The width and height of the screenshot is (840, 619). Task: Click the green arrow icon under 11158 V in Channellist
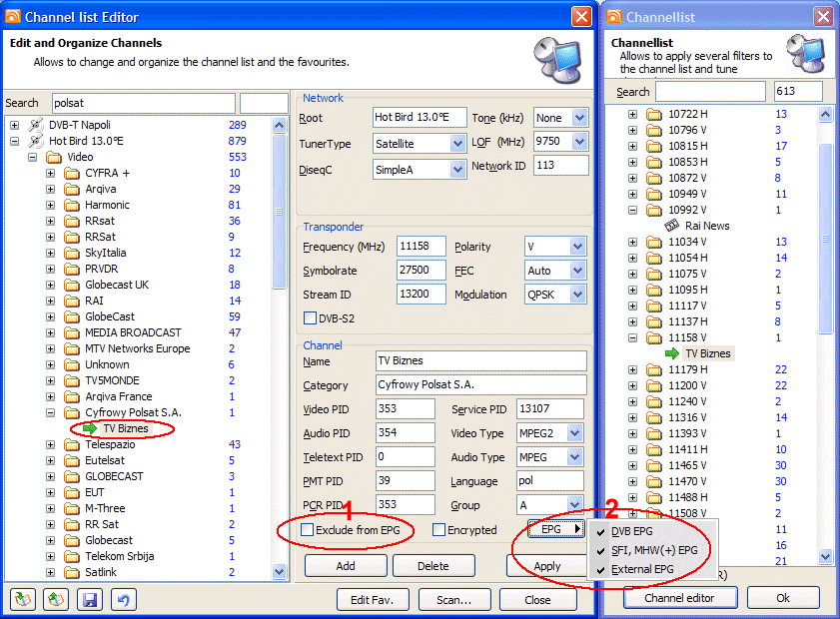(x=672, y=353)
